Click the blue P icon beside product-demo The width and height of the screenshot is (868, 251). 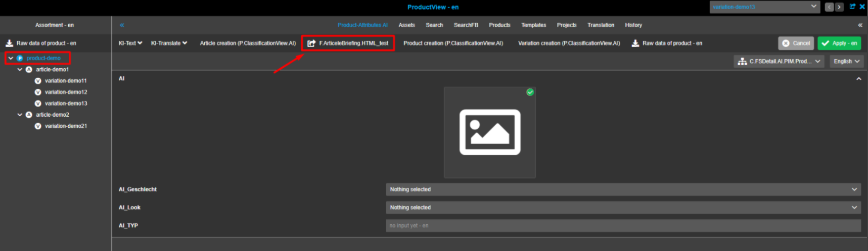pos(20,58)
